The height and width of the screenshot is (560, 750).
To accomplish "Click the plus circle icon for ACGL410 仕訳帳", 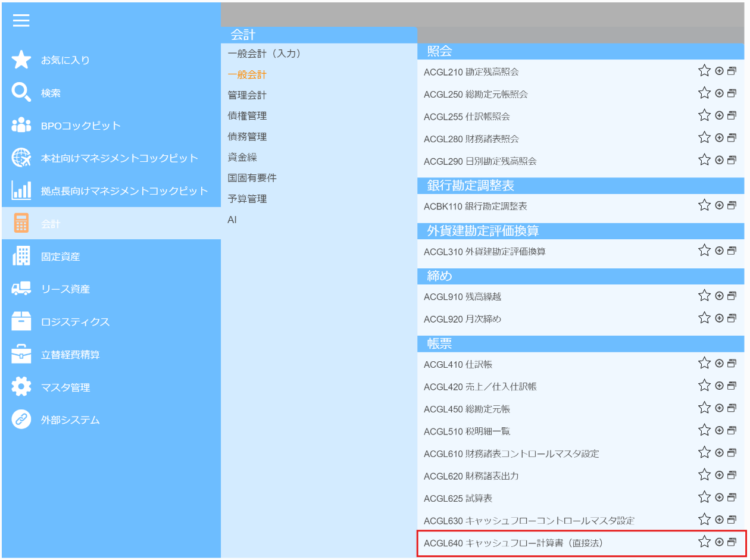I will [x=719, y=363].
